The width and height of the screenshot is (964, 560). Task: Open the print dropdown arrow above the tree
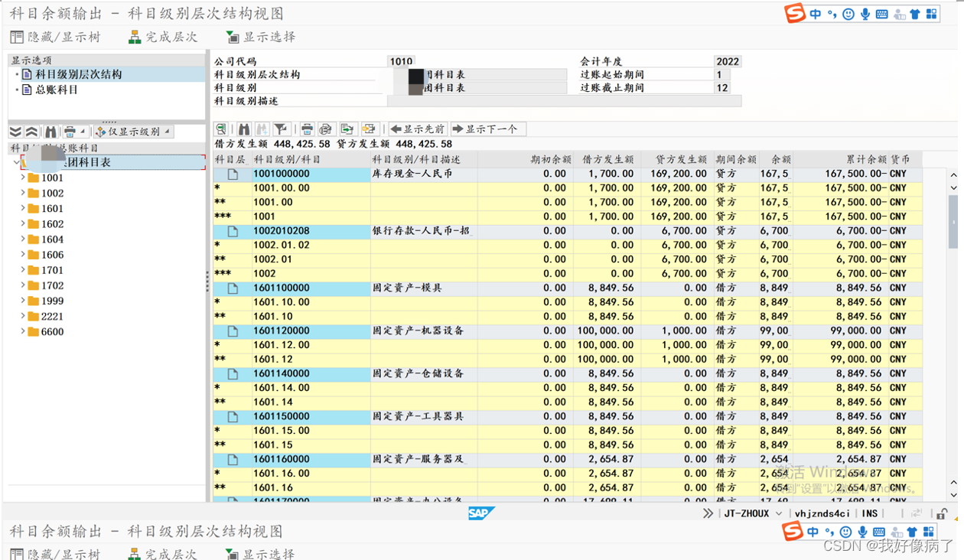coord(83,132)
